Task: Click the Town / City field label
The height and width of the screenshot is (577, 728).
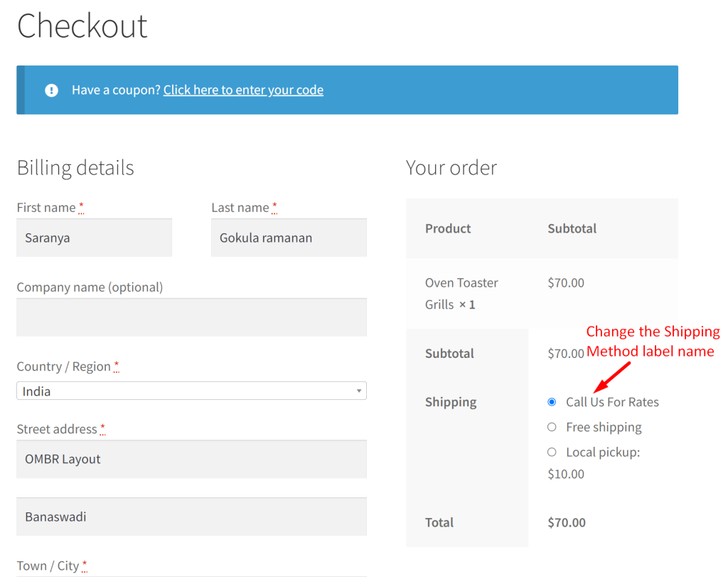Action: tap(48, 566)
